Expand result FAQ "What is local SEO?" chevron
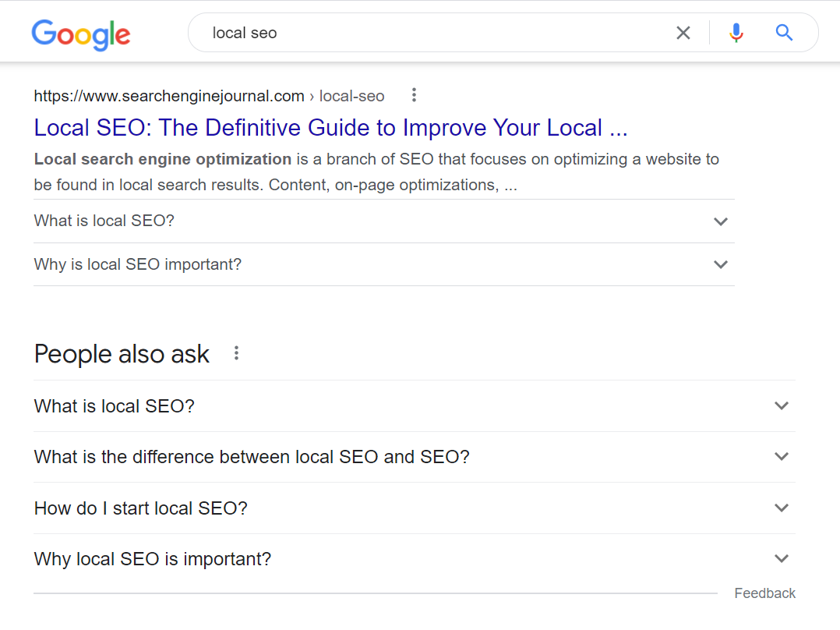Screen dimensions: 840x630 tap(721, 221)
